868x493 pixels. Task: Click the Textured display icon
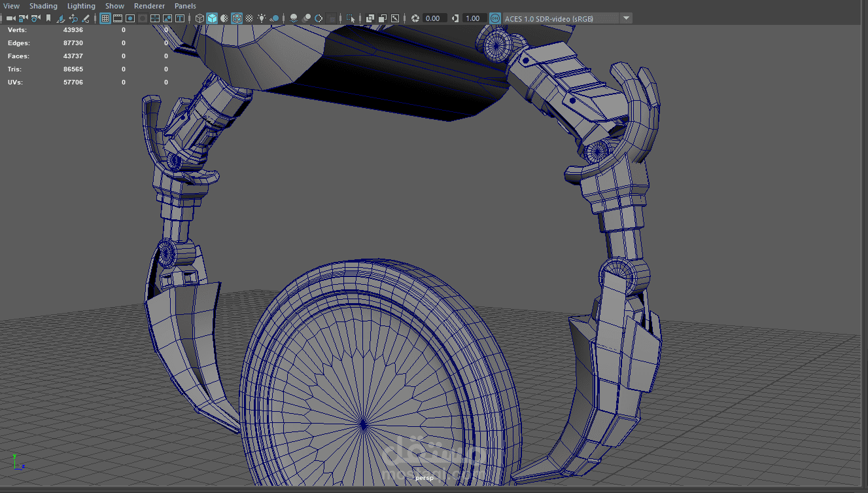249,18
